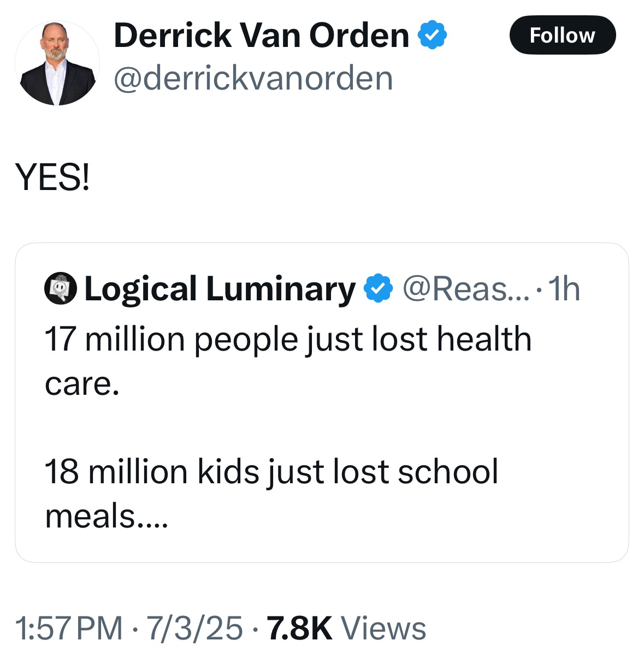View the 7.8K view count
This screenshot has height=664, width=644.
(299, 628)
